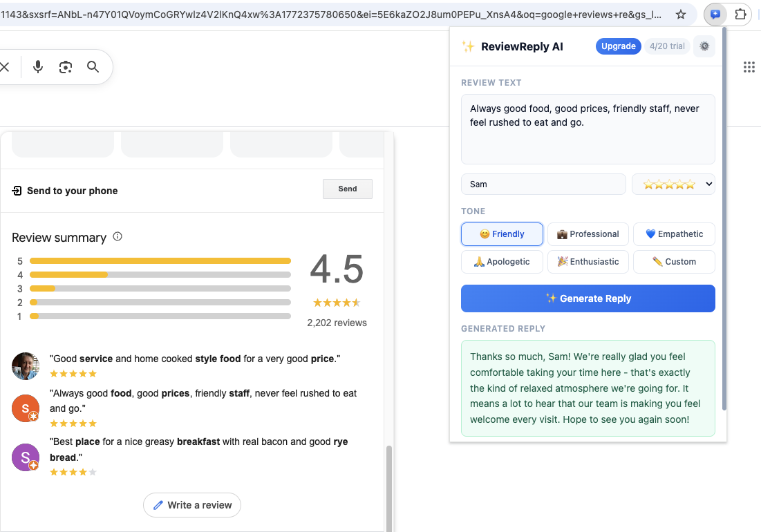Image resolution: width=761 pixels, height=532 pixels.
Task: Click the Sam reviewer name field
Action: pyautogui.click(x=543, y=184)
